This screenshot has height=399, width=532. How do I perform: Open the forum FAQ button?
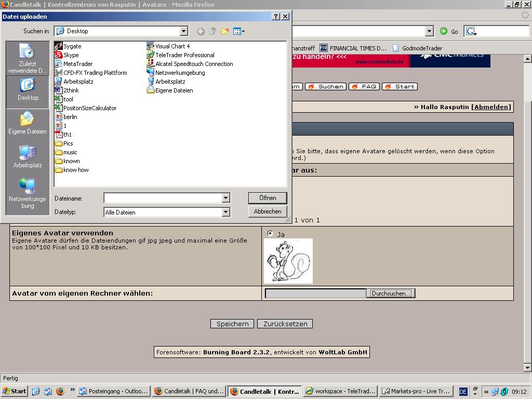click(x=364, y=87)
